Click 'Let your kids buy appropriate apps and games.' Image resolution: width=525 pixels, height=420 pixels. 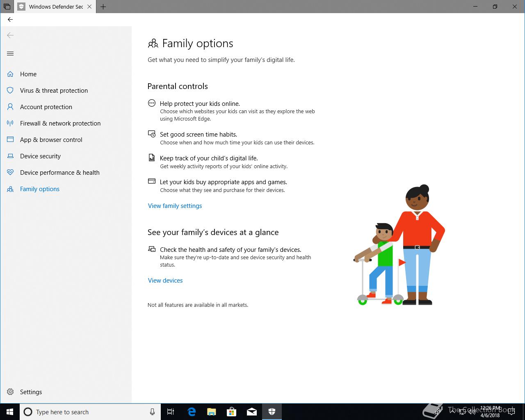(x=224, y=182)
